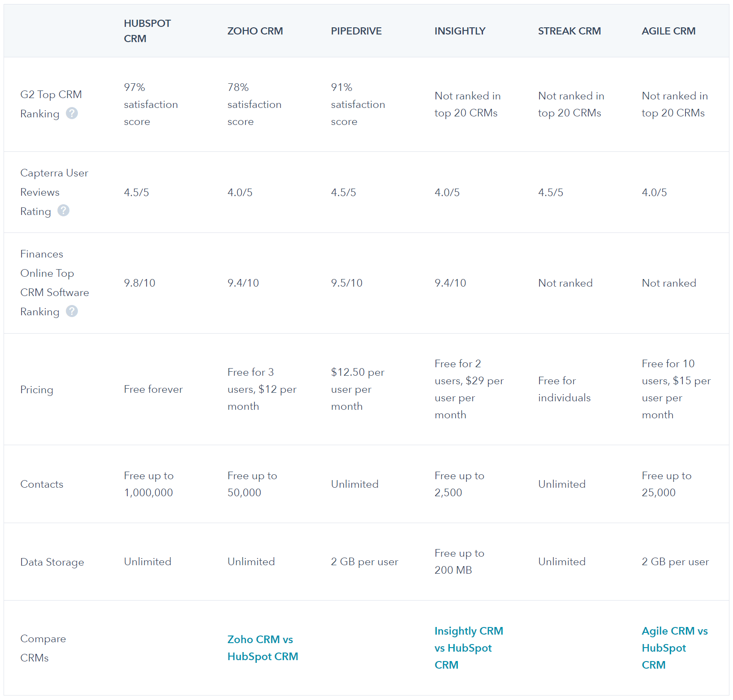This screenshot has height=700, width=733.
Task: Click help icon beside Finances Online Top CRM Ranking
Action: [x=72, y=311]
